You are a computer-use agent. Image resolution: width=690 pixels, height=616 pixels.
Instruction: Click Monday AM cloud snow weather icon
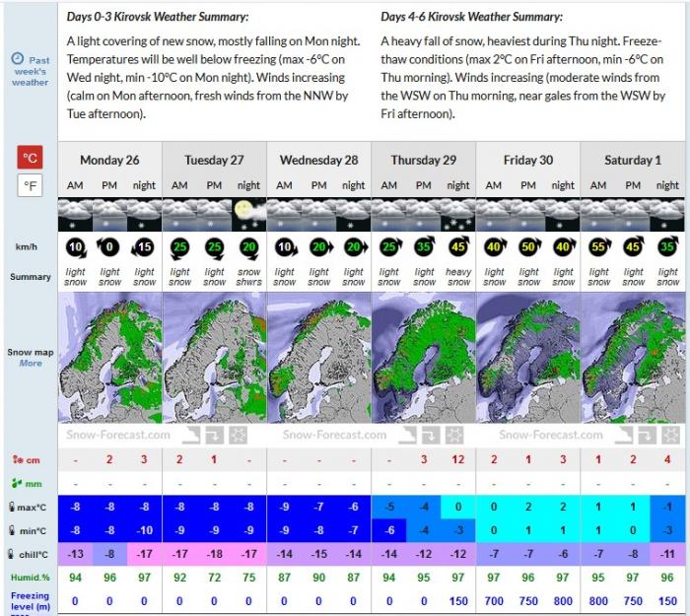75,215
